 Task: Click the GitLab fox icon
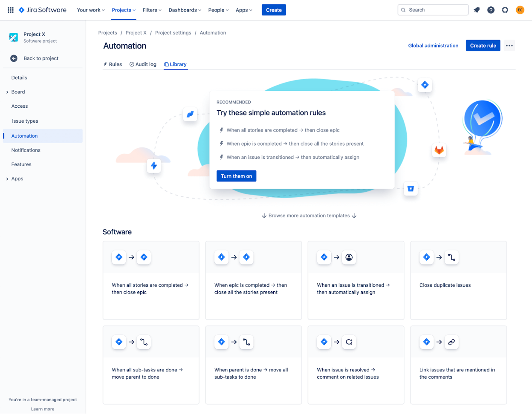click(x=439, y=150)
